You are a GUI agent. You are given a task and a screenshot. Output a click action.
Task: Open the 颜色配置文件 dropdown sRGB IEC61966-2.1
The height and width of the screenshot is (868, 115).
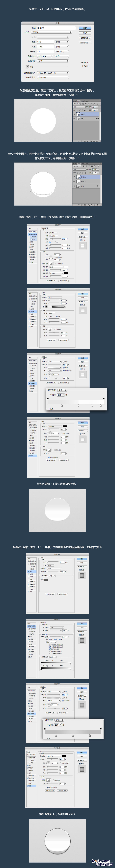click(x=53, y=73)
